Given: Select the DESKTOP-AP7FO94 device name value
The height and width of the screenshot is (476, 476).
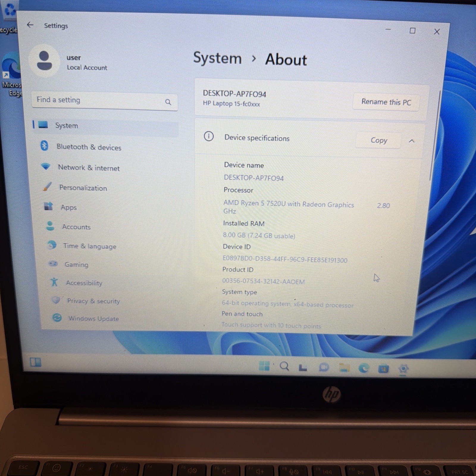Looking at the screenshot, I should click(253, 178).
